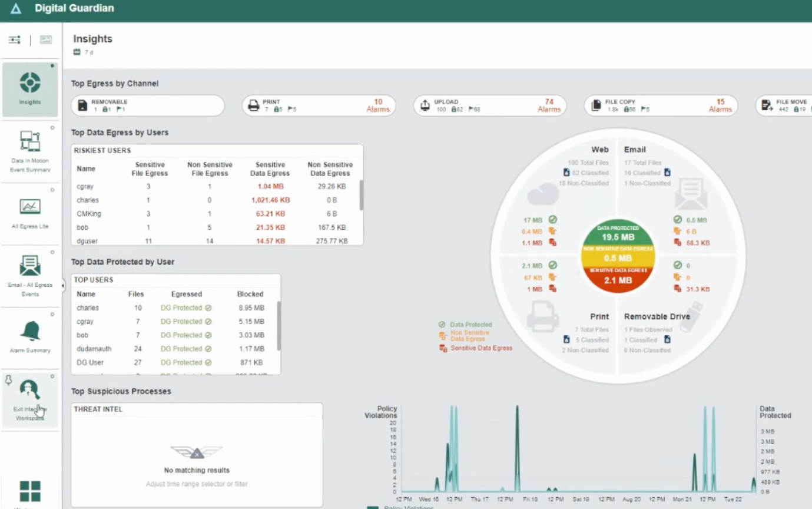This screenshot has height=509, width=812.
Task: Select the Removable channel pill
Action: (148, 105)
